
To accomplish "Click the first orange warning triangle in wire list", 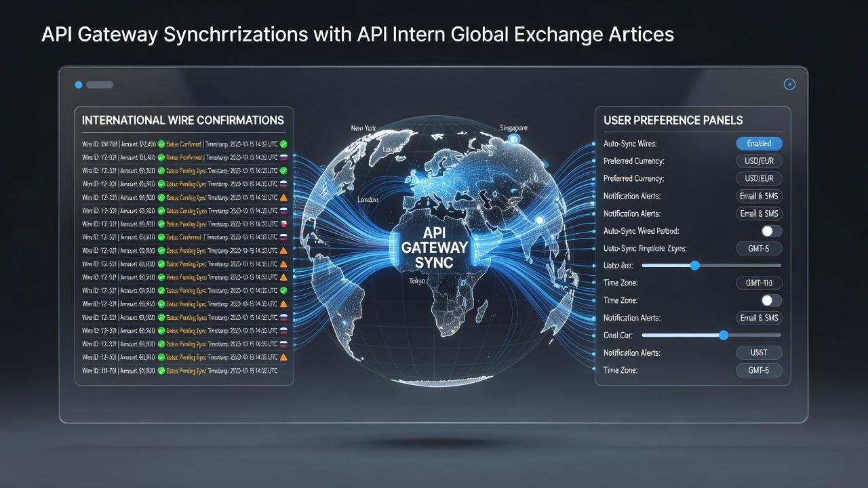I will [283, 197].
